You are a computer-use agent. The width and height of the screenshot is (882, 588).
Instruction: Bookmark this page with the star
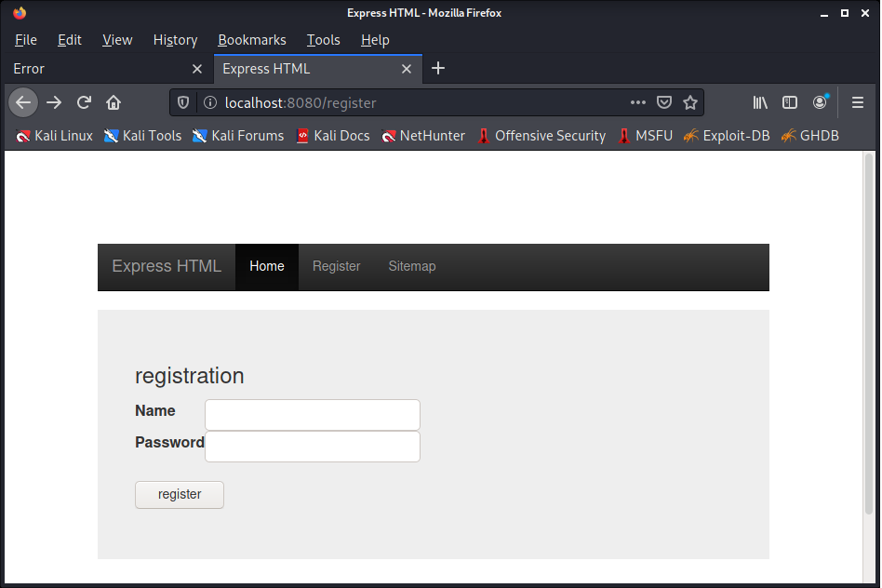(x=690, y=102)
